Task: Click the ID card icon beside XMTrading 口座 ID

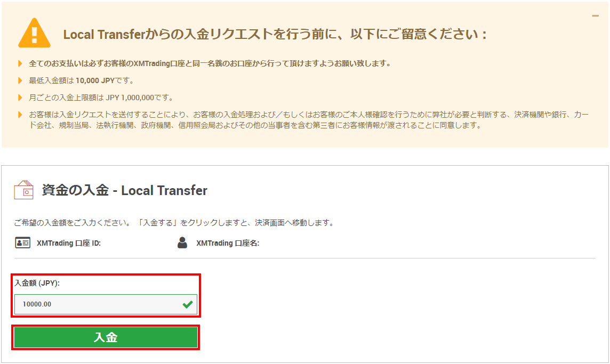Action: pyautogui.click(x=22, y=242)
